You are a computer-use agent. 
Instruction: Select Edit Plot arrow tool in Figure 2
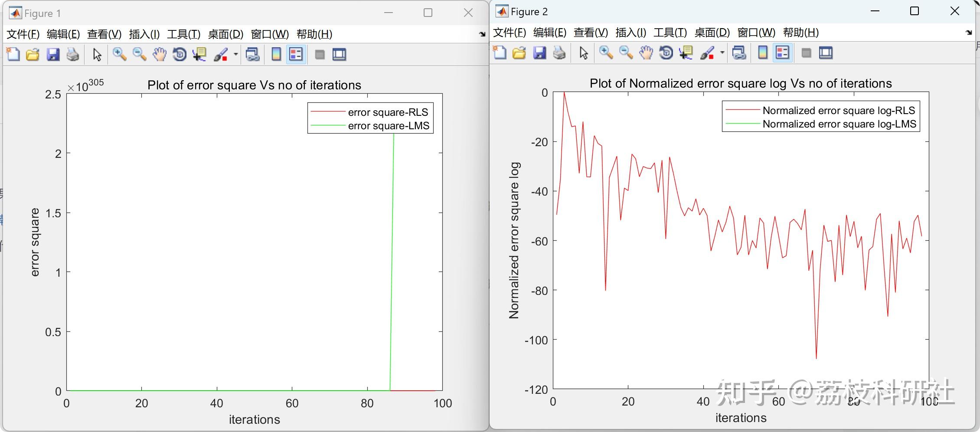tap(584, 53)
